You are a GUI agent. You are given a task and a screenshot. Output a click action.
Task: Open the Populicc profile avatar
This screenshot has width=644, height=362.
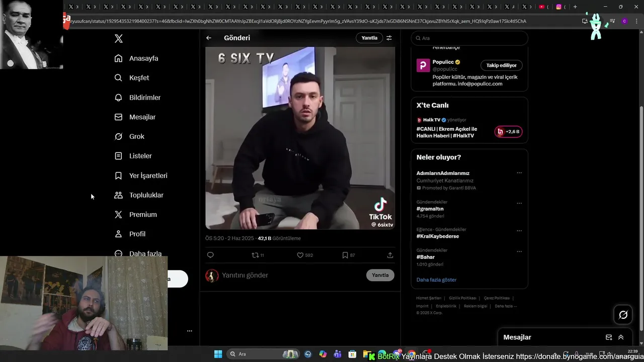(x=423, y=65)
